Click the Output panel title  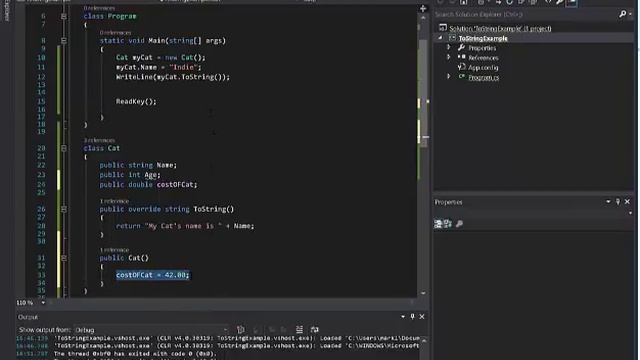click(28, 317)
